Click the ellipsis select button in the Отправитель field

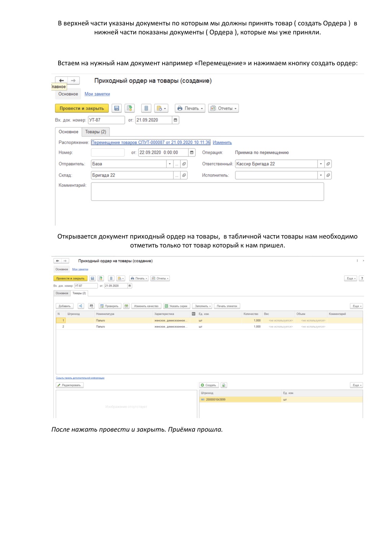pyautogui.click(x=177, y=164)
